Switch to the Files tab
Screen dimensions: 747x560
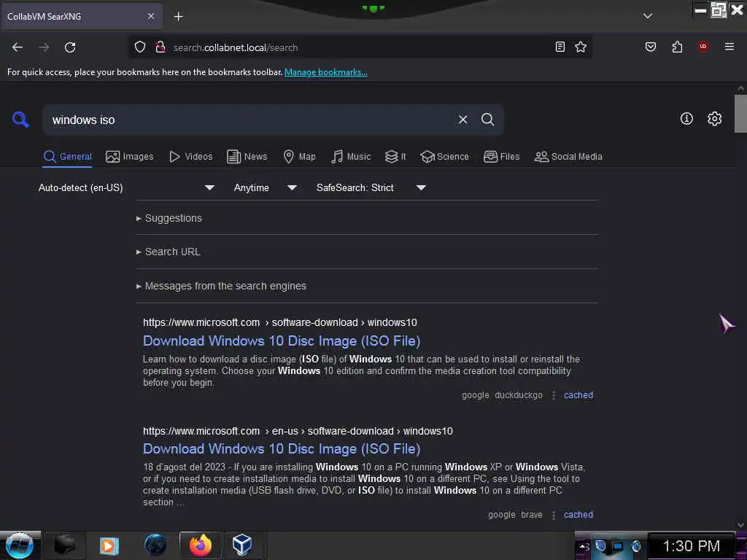[x=501, y=157]
